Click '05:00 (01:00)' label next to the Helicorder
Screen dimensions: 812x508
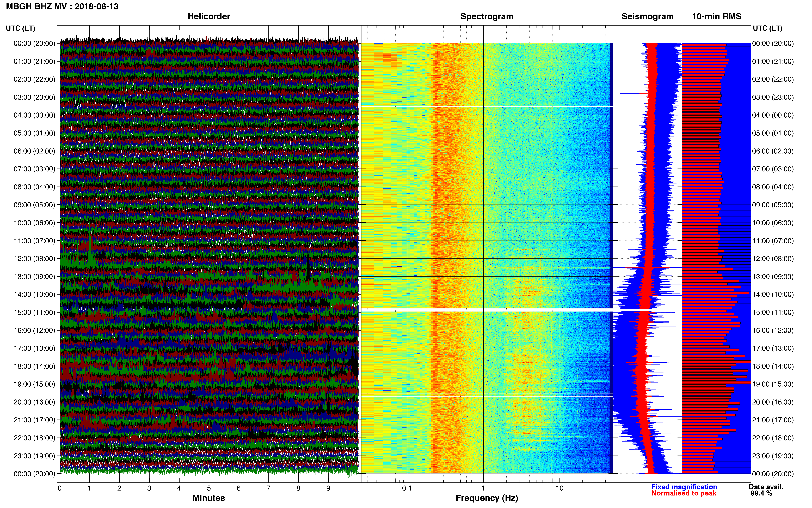[x=34, y=133]
